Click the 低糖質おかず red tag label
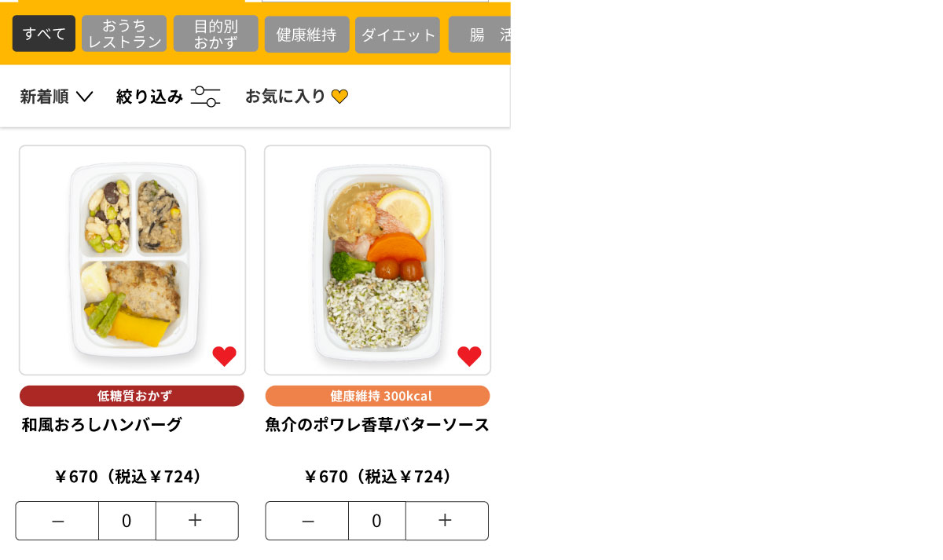The image size is (943, 560). click(132, 396)
